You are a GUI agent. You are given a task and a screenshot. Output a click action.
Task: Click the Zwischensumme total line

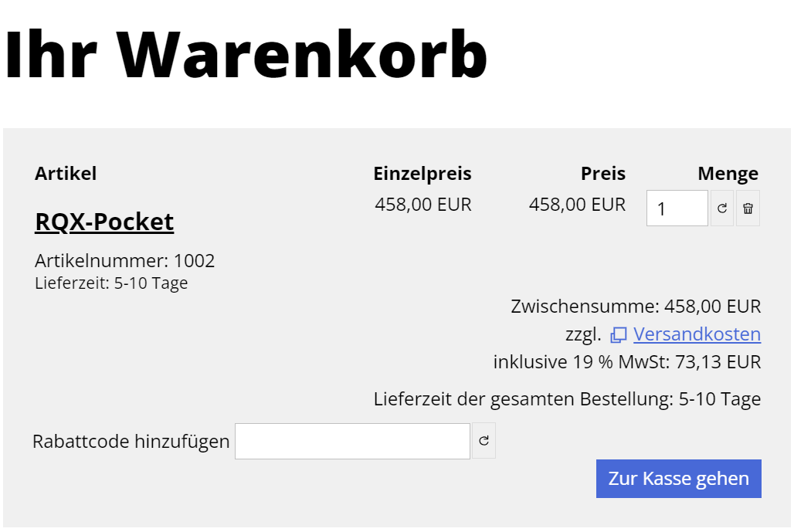(636, 306)
